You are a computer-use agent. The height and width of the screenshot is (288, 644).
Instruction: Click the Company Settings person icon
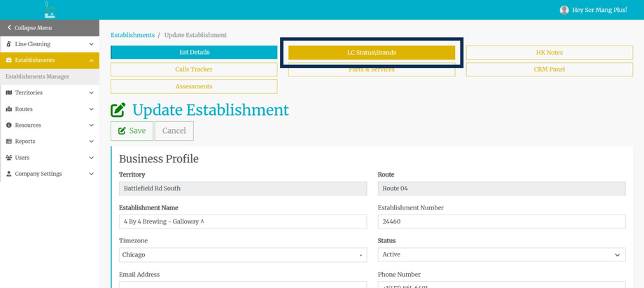click(8, 174)
